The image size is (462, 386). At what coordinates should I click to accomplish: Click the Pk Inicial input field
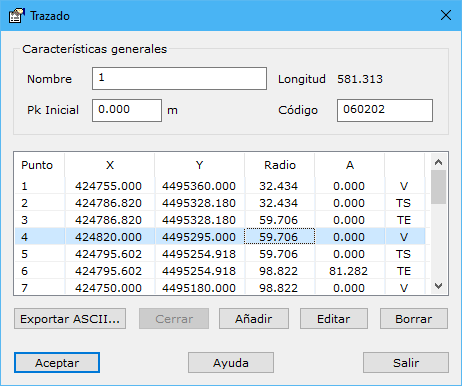[x=127, y=110]
